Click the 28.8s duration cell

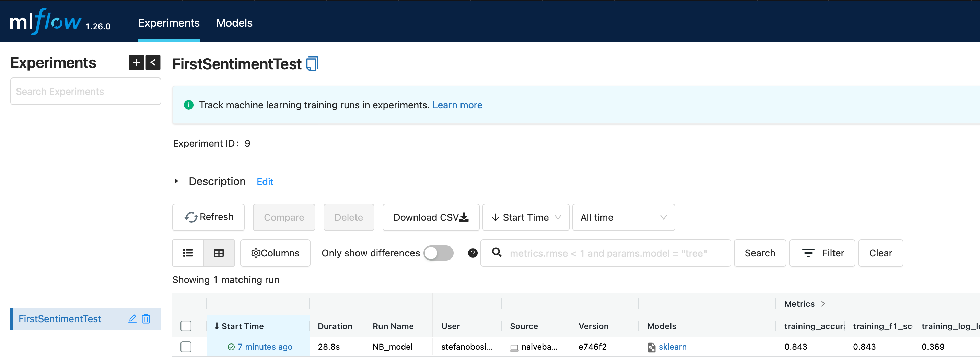pos(329,347)
